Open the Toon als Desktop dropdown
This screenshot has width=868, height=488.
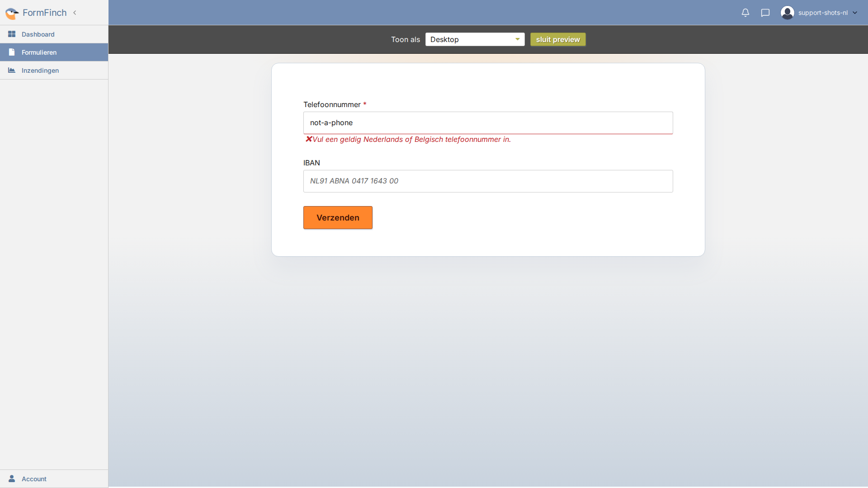(475, 39)
